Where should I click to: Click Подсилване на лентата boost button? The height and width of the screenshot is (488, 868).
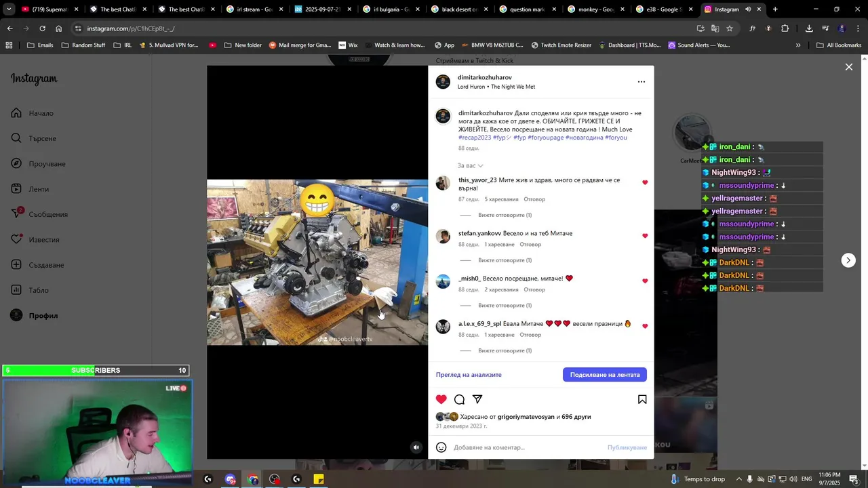605,375
